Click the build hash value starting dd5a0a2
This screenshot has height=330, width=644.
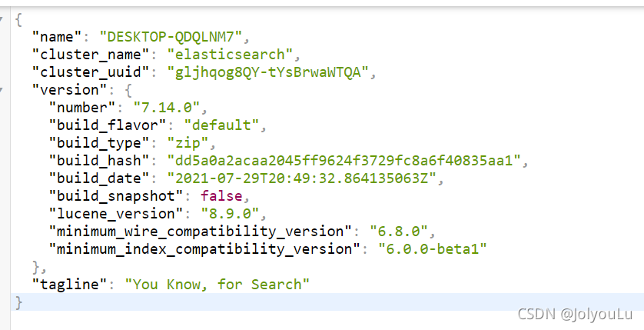pos(344,161)
